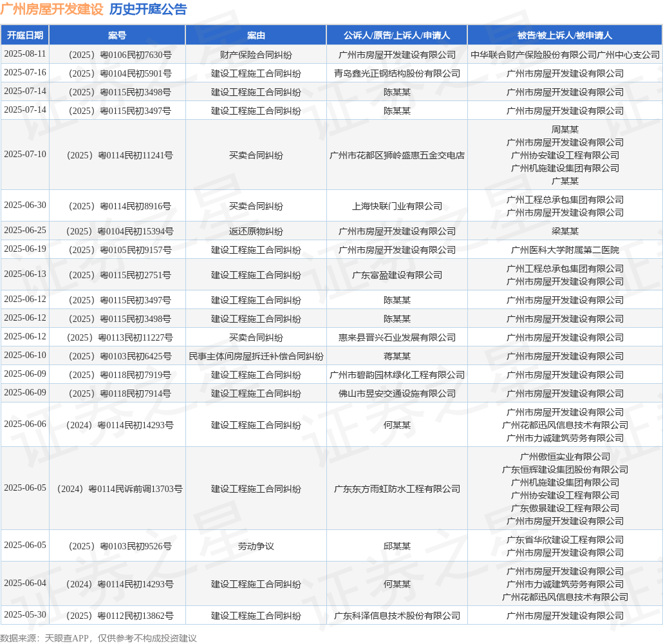Click the date 2025-06-19

25,249
